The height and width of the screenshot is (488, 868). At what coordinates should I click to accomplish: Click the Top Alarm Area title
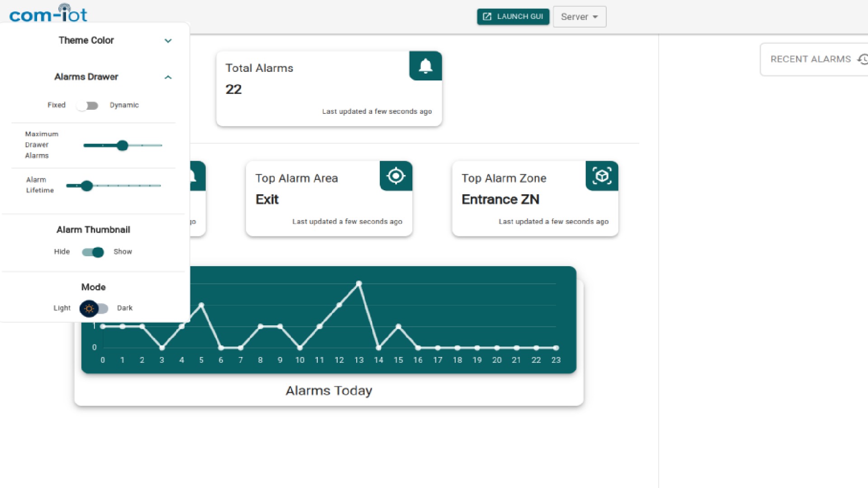coord(297,178)
